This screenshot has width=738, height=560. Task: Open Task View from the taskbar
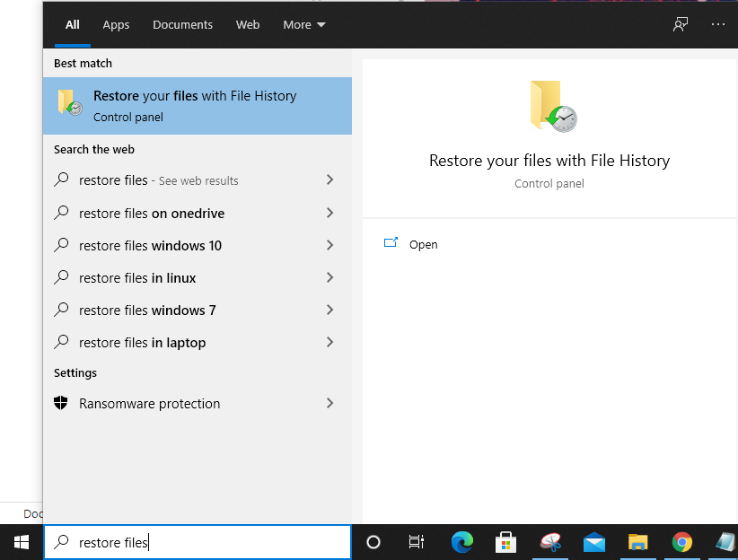pos(417,542)
